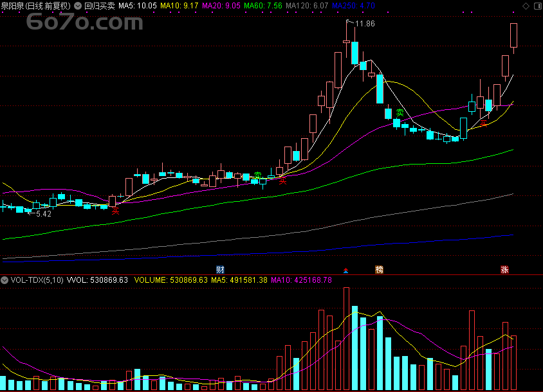Click the volume MA10: 425168.78 label
Viewport: 543px width, 392px height.
coord(301,280)
